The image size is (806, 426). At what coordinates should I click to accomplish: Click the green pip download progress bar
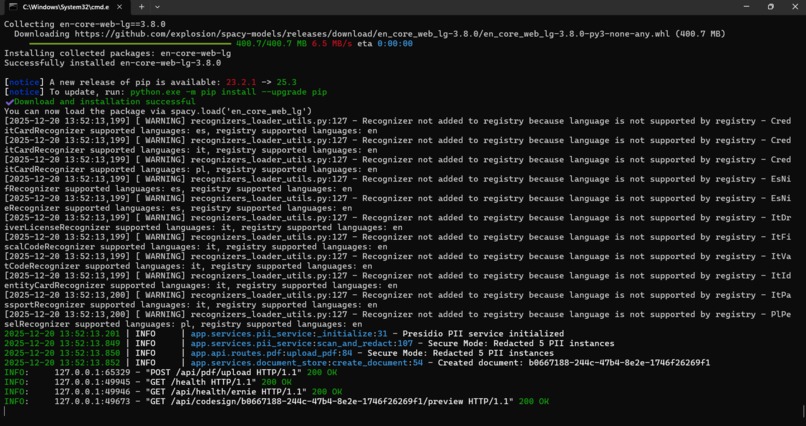pyautogui.click(x=130, y=44)
